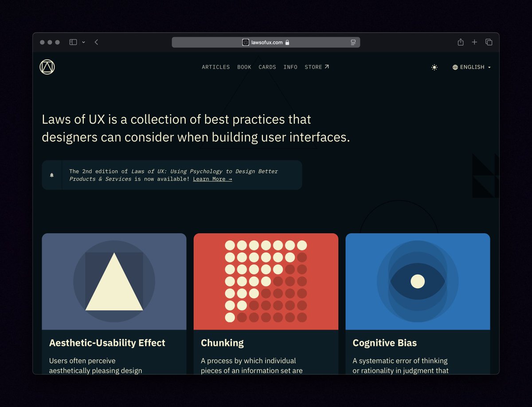Open the Aesthetic-Usability Effect triangle artwork

114,281
